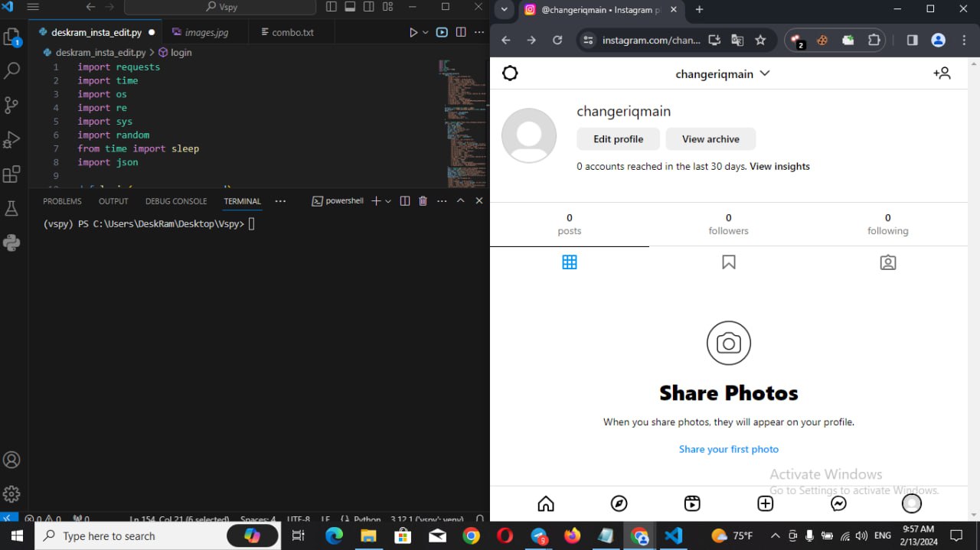Open DEBUG CONSOLE panel tab
This screenshot has width=980, height=550.
coord(176,201)
